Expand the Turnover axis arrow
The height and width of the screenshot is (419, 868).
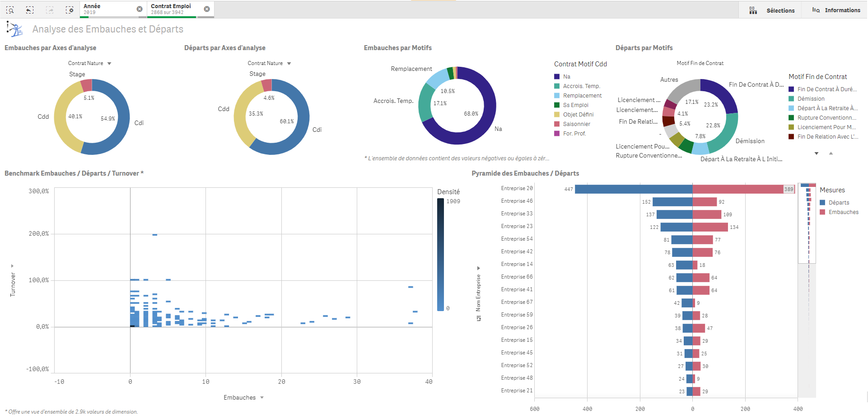pos(12,266)
